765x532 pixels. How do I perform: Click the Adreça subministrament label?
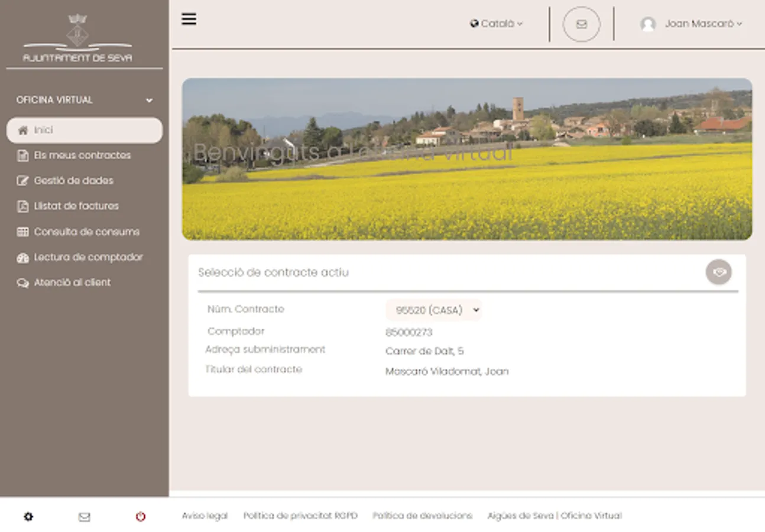[x=265, y=349]
